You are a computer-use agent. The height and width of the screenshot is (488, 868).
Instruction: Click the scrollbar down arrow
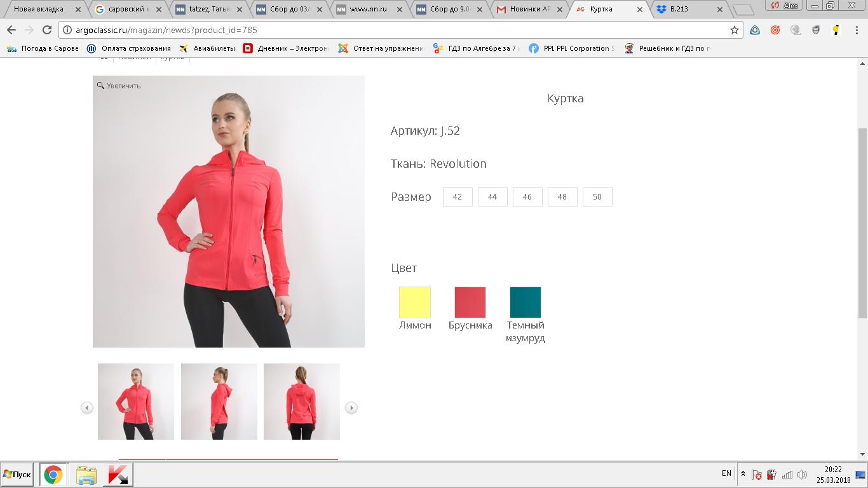[x=862, y=454]
